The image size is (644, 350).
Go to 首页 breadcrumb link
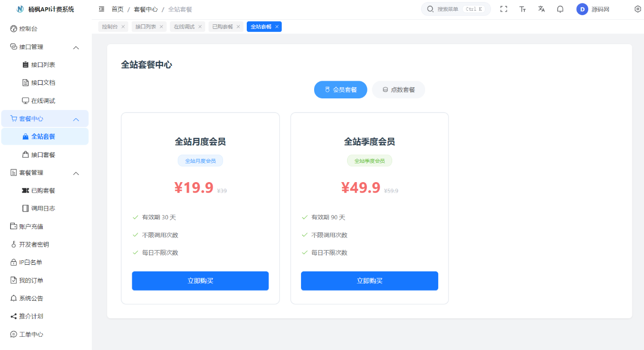tap(118, 9)
